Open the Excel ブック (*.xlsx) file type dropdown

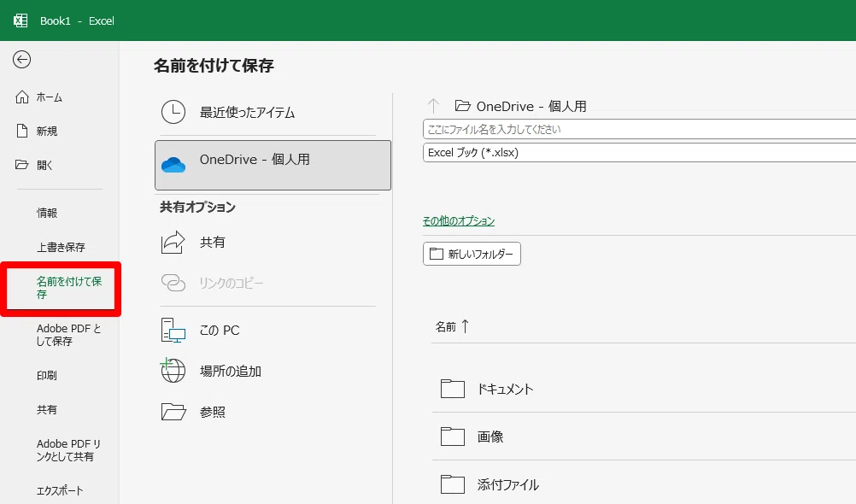[639, 152]
